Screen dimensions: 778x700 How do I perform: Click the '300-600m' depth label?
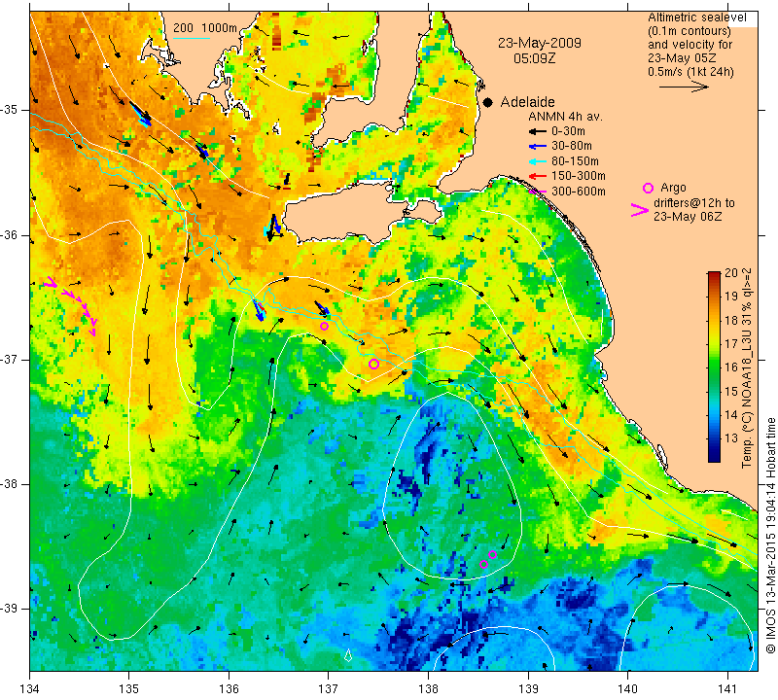coord(578,191)
